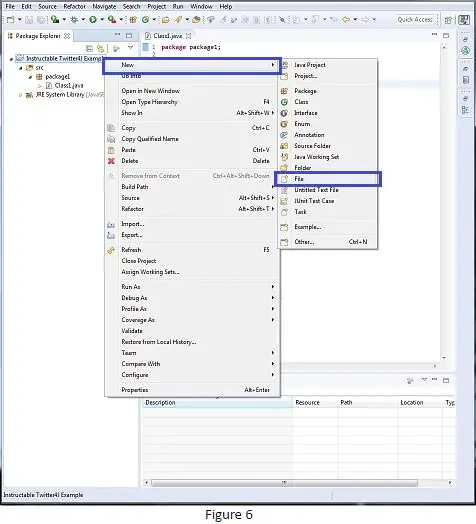Viewport: 476px width, 524px height.
Task: Open the Build Path submenu
Action: pyautogui.click(x=192, y=187)
